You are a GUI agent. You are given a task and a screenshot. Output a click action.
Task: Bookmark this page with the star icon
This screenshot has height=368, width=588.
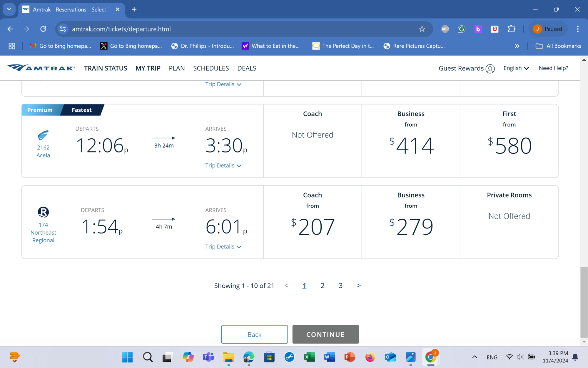tap(422, 29)
